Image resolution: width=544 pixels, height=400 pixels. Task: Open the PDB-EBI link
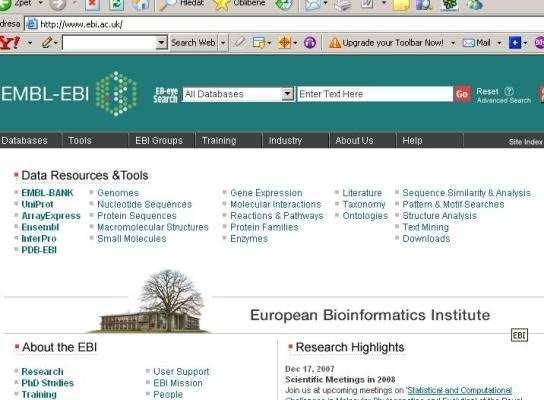tap(39, 250)
